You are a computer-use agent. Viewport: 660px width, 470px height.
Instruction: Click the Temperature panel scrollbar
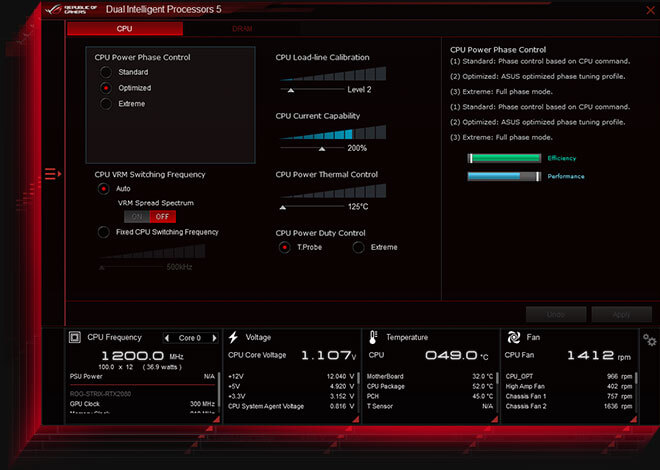[498, 379]
